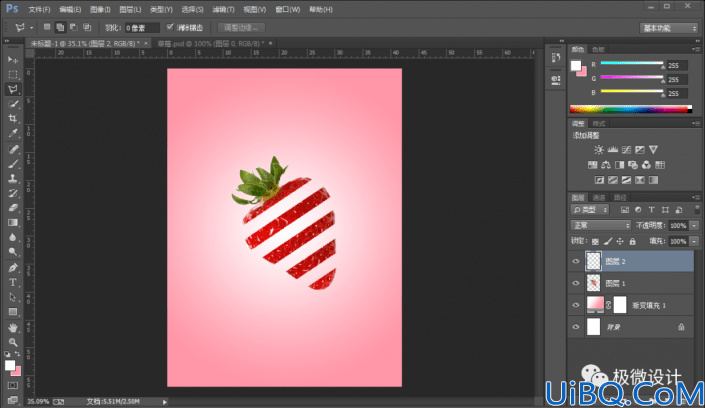
Task: Open the 图像(I) menu
Action: pyautogui.click(x=100, y=9)
